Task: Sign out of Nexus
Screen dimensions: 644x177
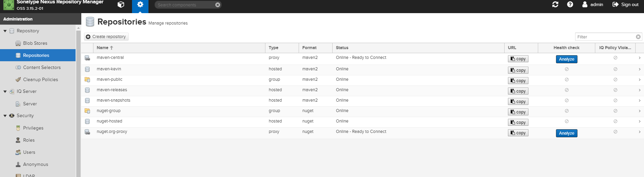Action: (x=625, y=4)
